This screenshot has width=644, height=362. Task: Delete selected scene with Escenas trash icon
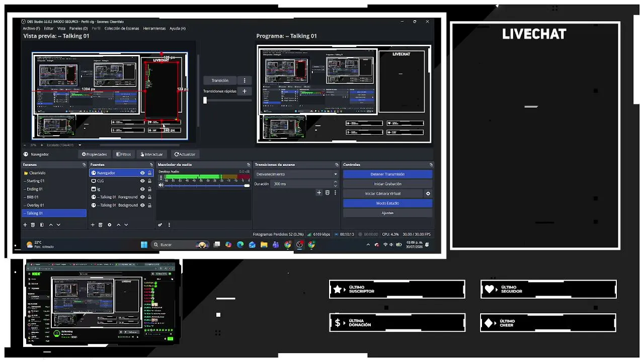click(33, 225)
